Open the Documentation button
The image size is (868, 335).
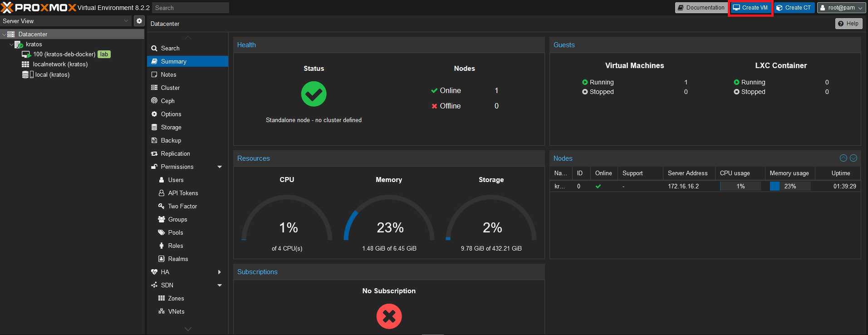tap(701, 8)
